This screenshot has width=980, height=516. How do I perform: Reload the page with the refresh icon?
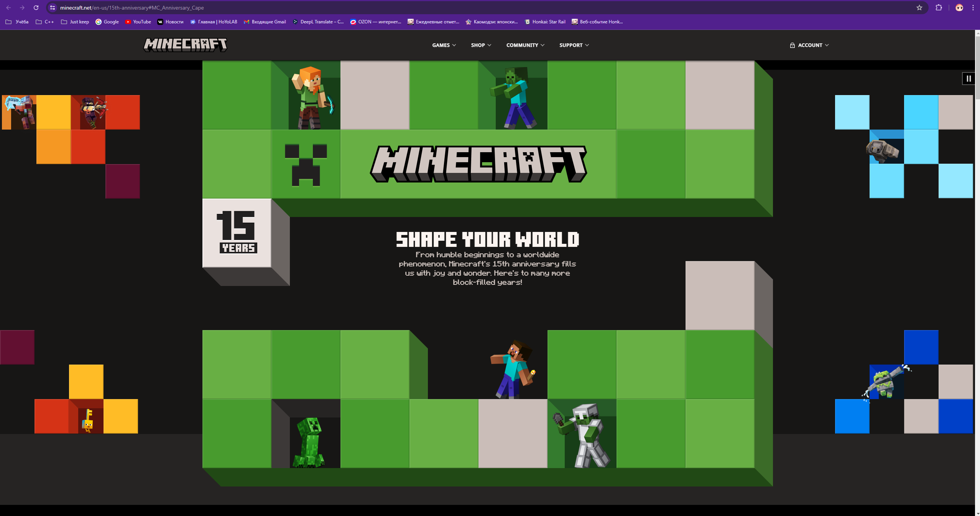tap(36, 8)
